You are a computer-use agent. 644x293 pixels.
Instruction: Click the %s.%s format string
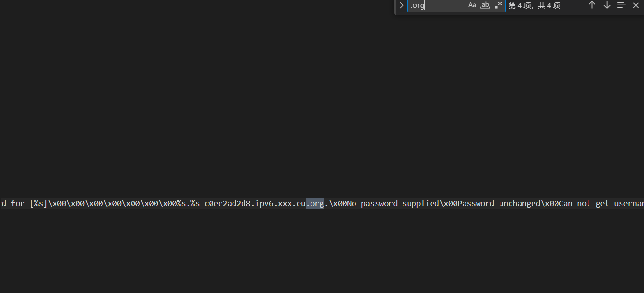[188, 204]
